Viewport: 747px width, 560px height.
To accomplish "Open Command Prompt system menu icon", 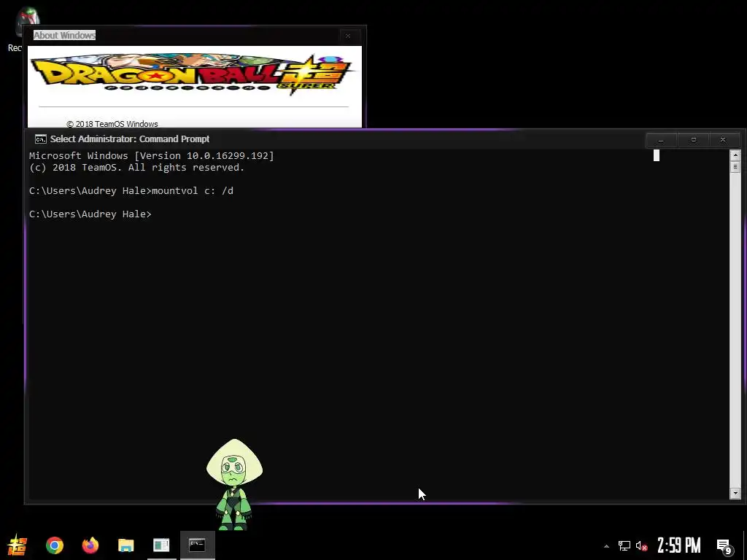I will coord(41,139).
